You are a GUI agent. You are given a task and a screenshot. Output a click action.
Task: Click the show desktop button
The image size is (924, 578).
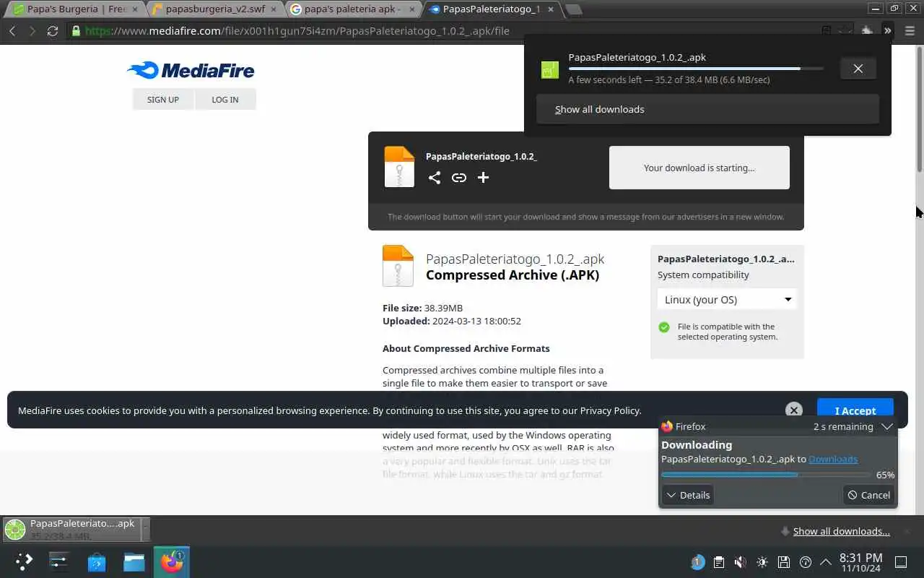tap(901, 562)
